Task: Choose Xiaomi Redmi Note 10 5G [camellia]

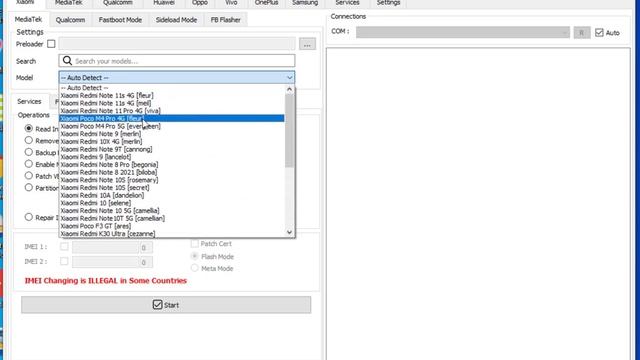Action: pyautogui.click(x=172, y=211)
